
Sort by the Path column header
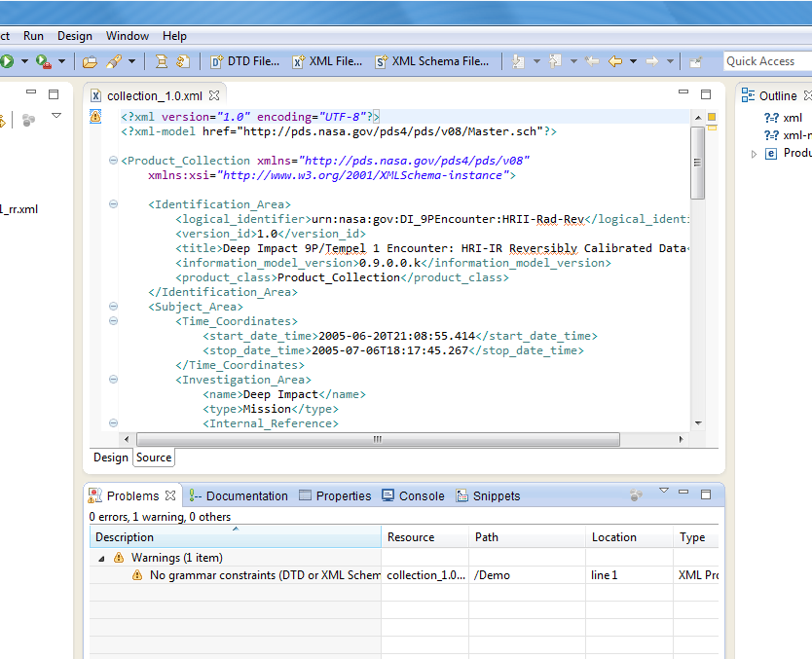[527, 536]
